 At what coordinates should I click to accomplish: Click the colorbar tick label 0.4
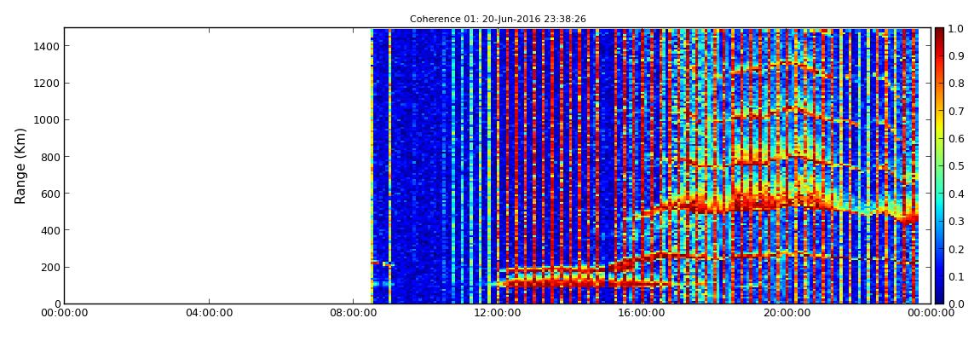click(x=955, y=194)
